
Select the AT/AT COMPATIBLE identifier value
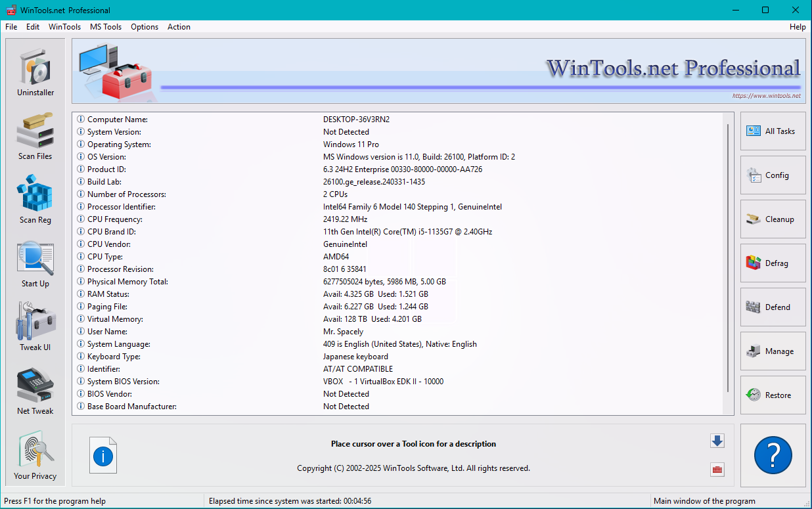[358, 369]
